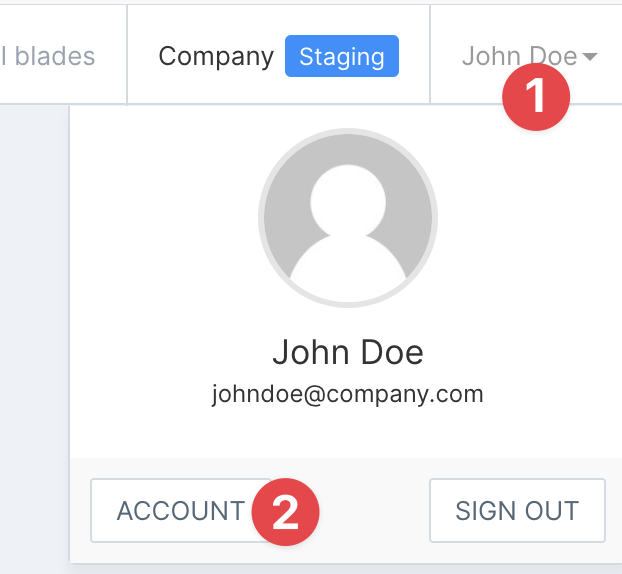
Task: Switch to the partially visible blades tab
Action: tap(48, 56)
